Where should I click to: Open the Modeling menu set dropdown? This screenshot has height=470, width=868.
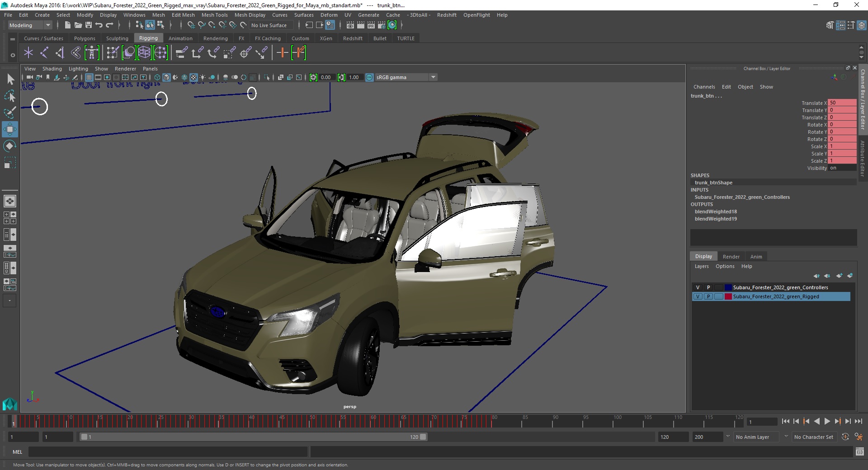(30, 25)
